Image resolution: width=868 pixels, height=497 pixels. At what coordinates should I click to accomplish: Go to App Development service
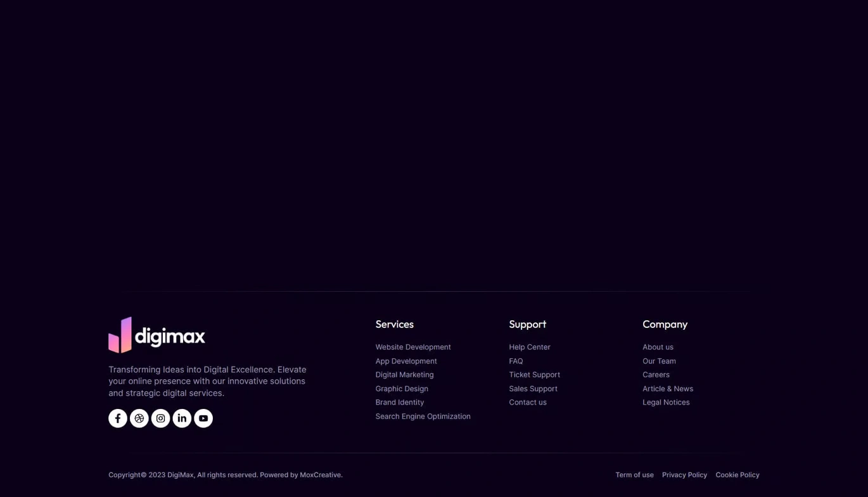[406, 361]
